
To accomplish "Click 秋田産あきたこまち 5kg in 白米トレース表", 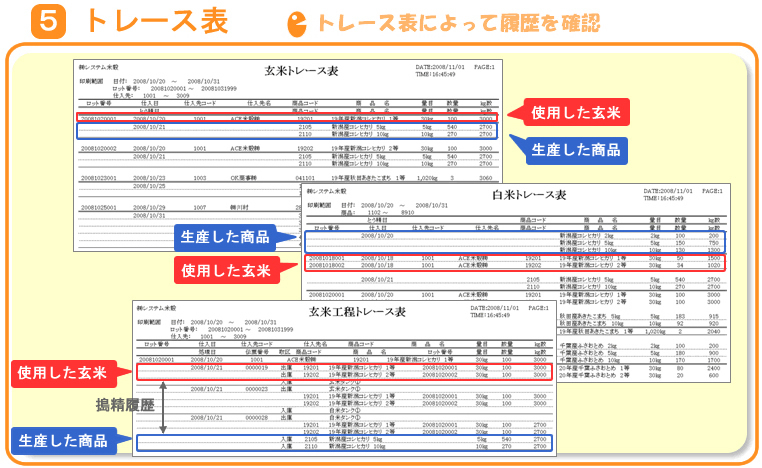I will point(591,316).
